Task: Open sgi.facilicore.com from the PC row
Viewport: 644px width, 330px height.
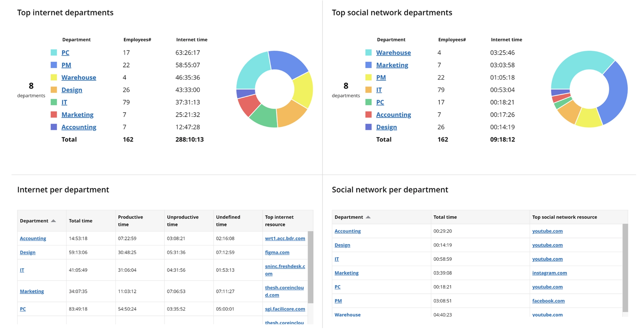Action: tap(285, 309)
